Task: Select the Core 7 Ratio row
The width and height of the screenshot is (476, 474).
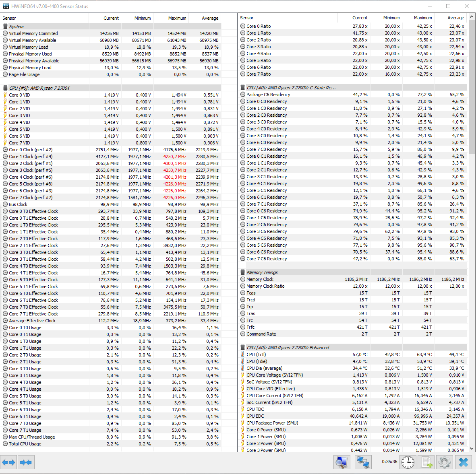Action: 352,74
